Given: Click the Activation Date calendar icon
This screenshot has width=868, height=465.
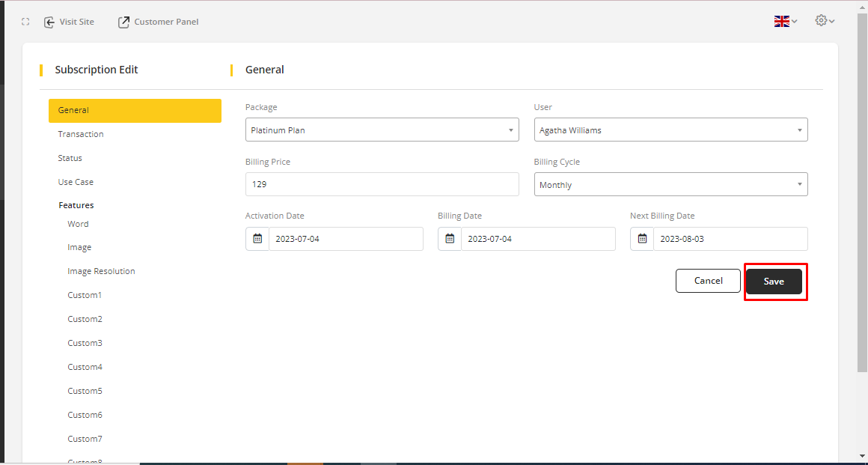Looking at the screenshot, I should point(257,239).
